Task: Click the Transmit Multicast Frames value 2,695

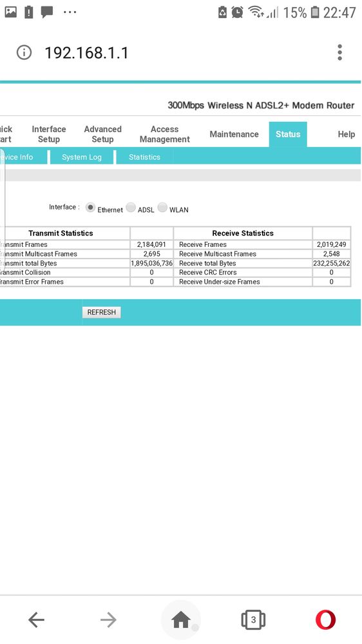Action: pos(151,254)
